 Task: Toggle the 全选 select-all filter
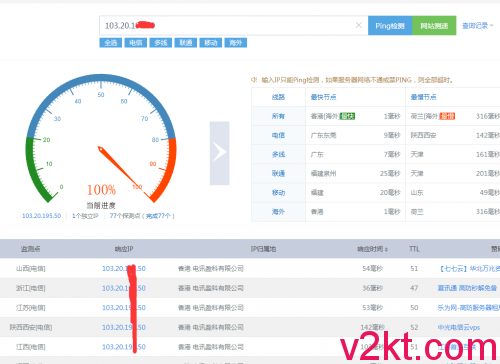tap(111, 43)
